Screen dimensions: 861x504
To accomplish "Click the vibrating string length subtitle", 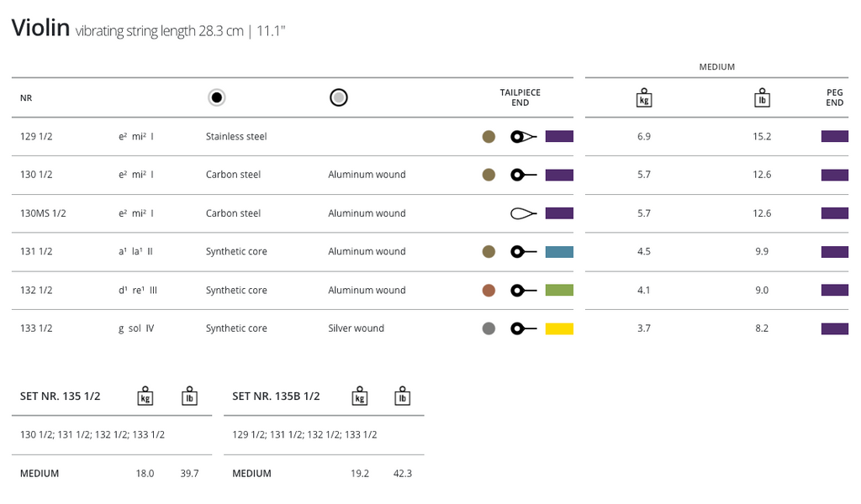I will coord(180,31).
